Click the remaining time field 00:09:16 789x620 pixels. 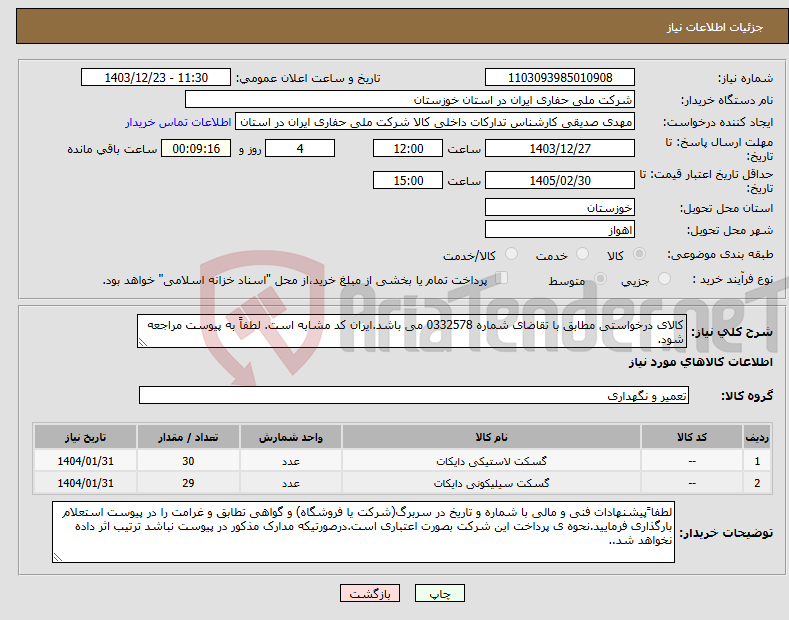click(x=196, y=148)
